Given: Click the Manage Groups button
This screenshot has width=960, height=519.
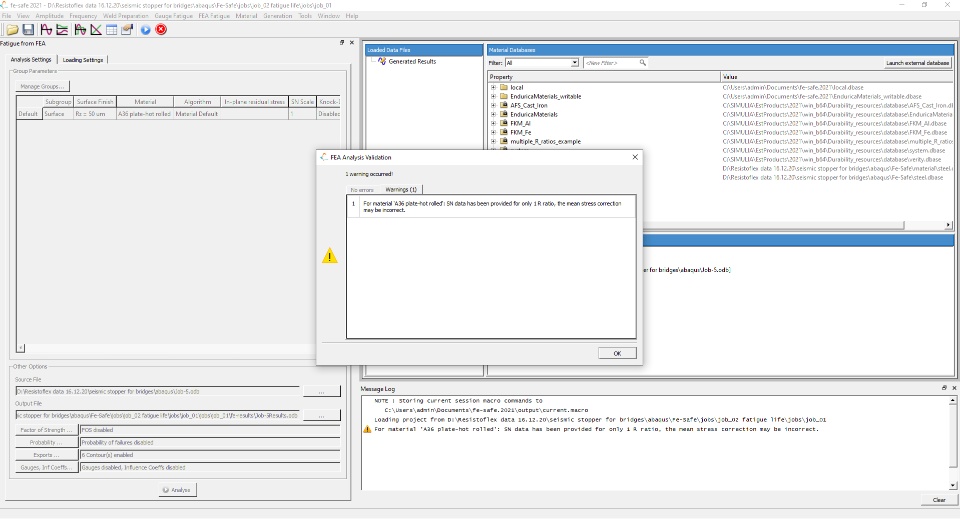Looking at the screenshot, I should coord(42,86).
